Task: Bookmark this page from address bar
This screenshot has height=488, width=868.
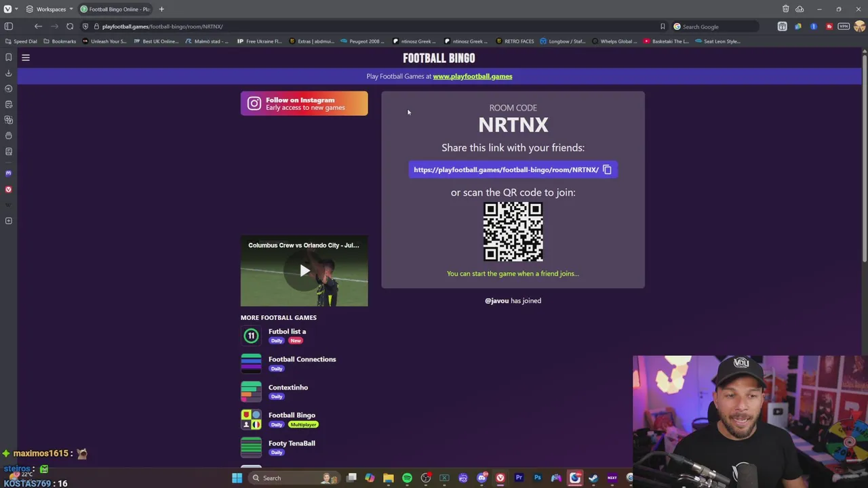Action: 663,26
